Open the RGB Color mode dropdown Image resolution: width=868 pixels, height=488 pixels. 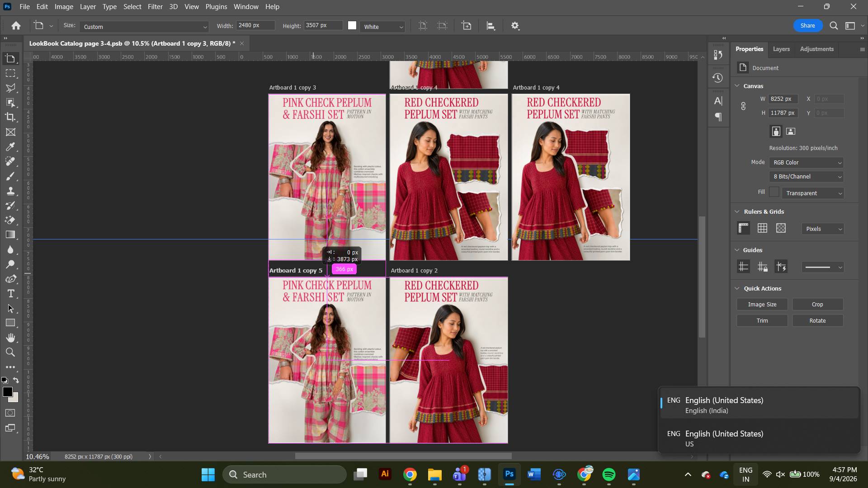807,163
